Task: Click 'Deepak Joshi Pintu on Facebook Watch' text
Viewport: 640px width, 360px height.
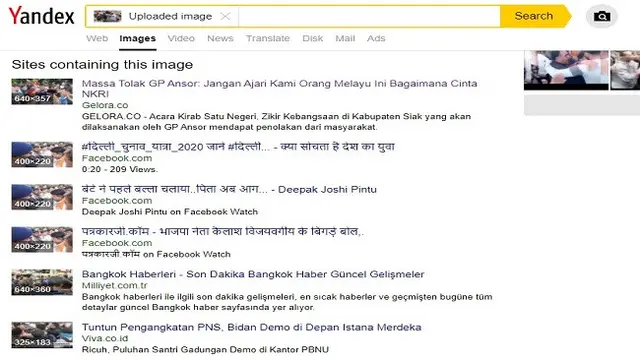Action: [x=170, y=212]
